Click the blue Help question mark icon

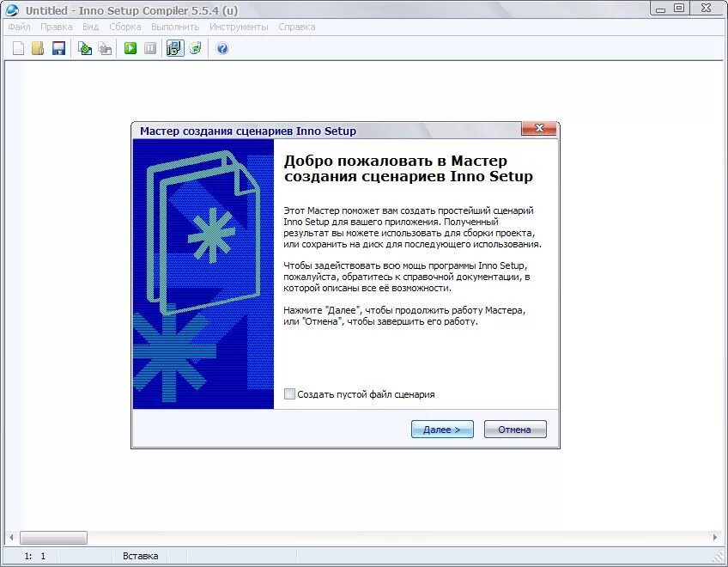(222, 48)
